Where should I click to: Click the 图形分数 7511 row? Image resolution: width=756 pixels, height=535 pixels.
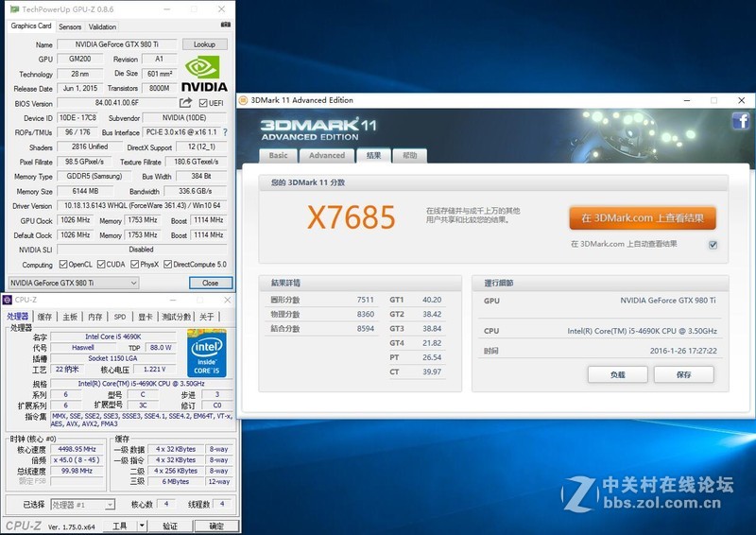pyautogui.click(x=322, y=300)
